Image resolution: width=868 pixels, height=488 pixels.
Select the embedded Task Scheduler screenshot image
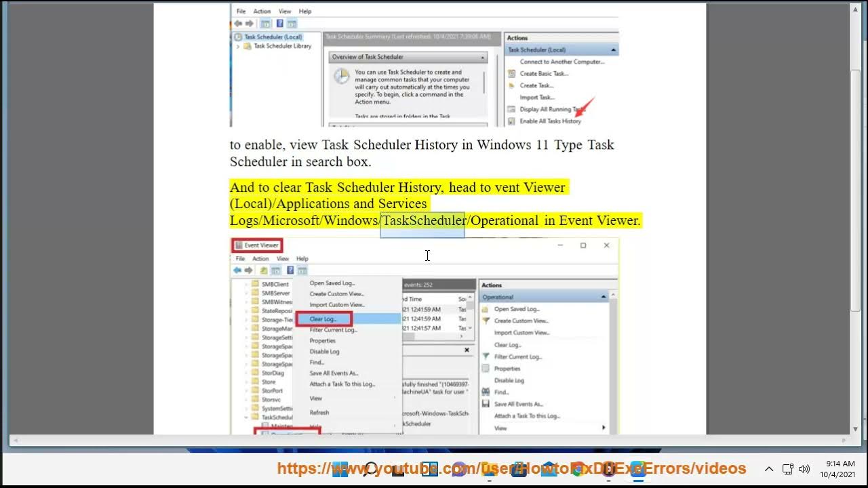[425, 66]
